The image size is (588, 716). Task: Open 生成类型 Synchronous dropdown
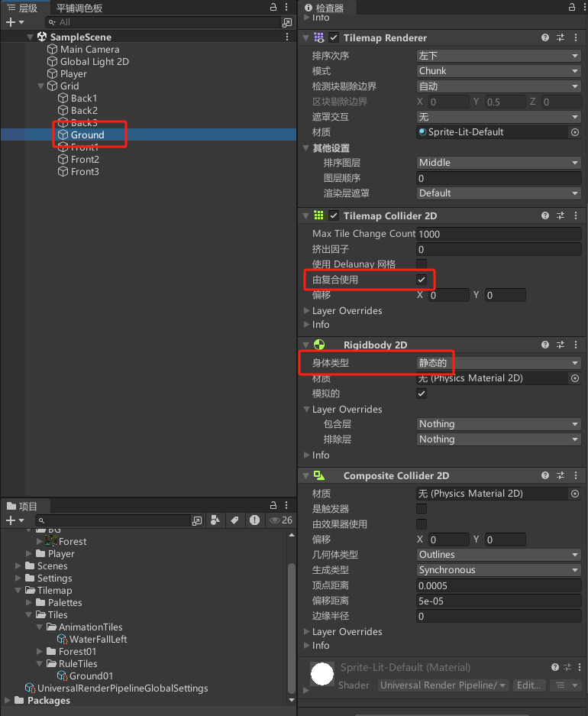499,570
